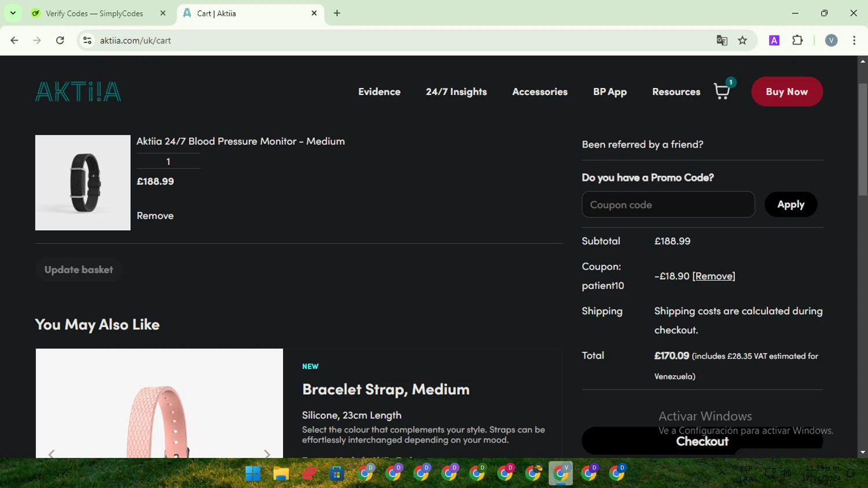Open Aktiia 24/7 Blood Pressure Monitor - Medium link
The image size is (868, 488).
point(241,141)
